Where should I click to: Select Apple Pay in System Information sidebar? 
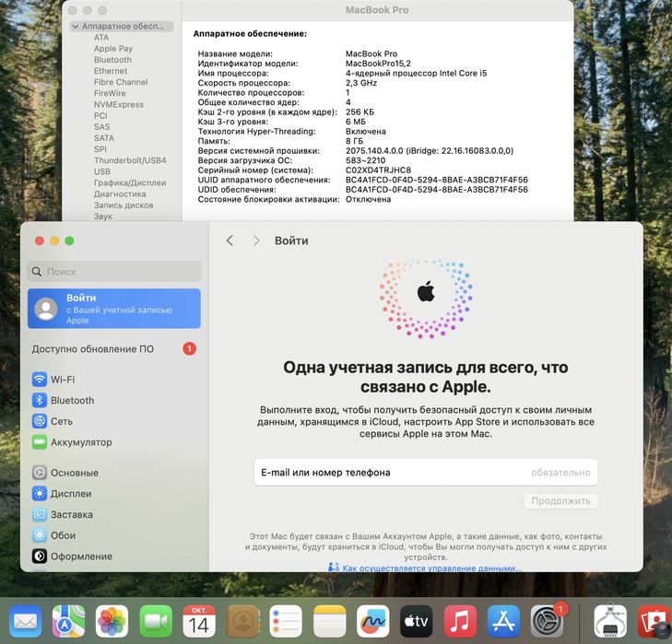(x=113, y=49)
